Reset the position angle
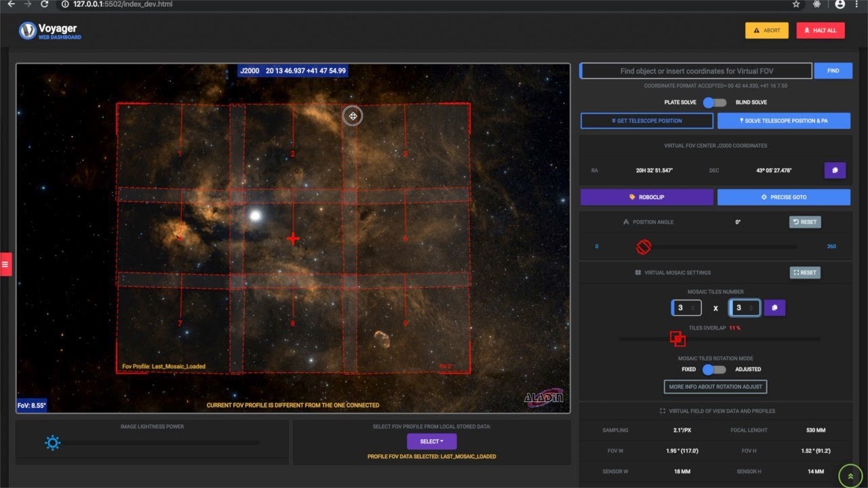Viewport: 868px width, 488px height. (x=805, y=222)
